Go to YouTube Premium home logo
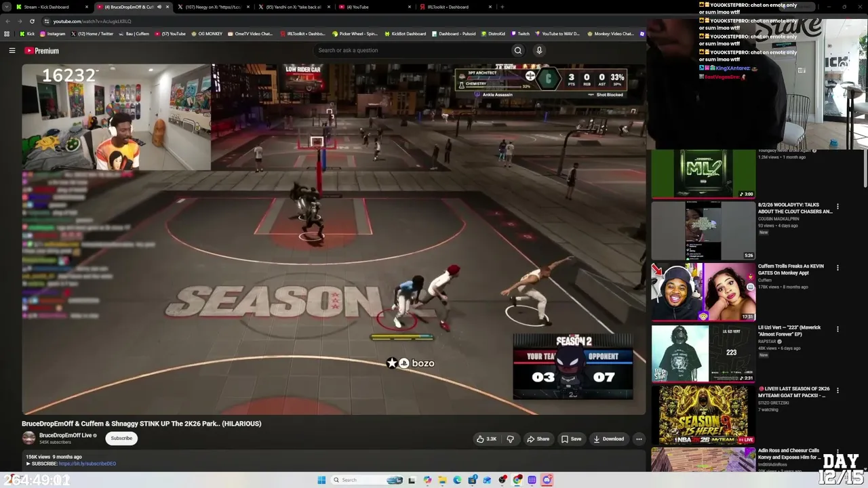 tap(42, 51)
